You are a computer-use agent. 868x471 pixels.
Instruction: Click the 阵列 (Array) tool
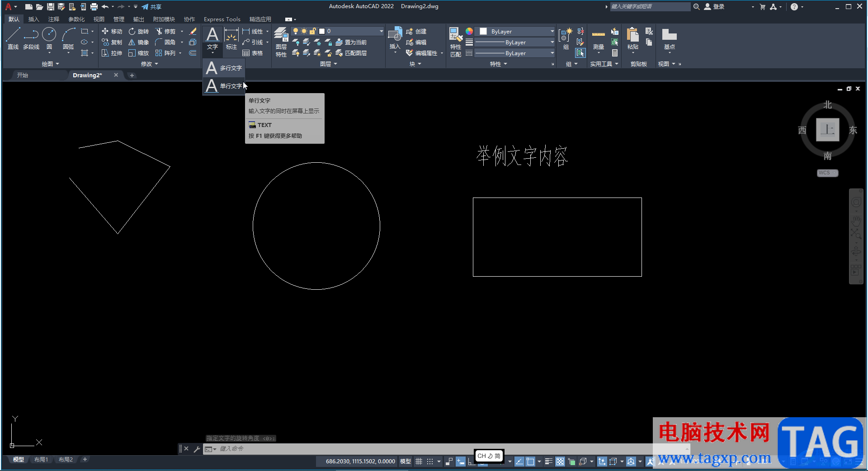(165, 53)
